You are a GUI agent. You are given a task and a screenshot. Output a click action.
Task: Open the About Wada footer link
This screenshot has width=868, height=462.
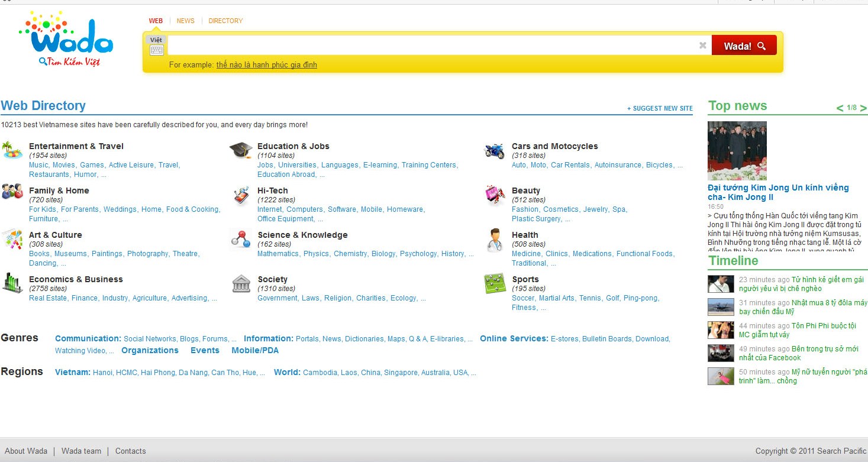pyautogui.click(x=26, y=451)
